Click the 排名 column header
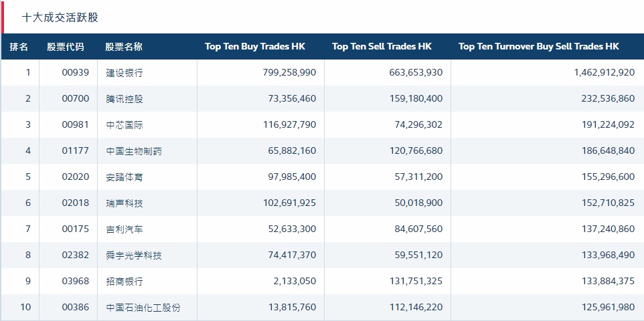 19,47
